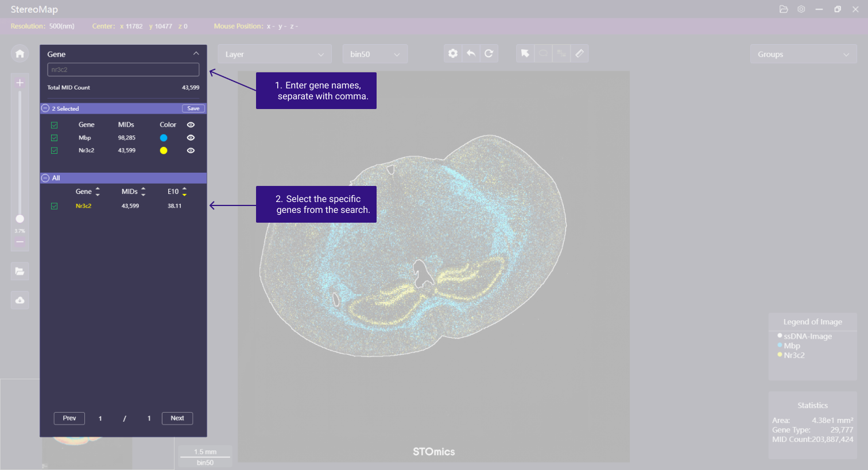Image resolution: width=868 pixels, height=470 pixels.
Task: Click the Home icon in the left sidebar
Action: pyautogui.click(x=20, y=54)
